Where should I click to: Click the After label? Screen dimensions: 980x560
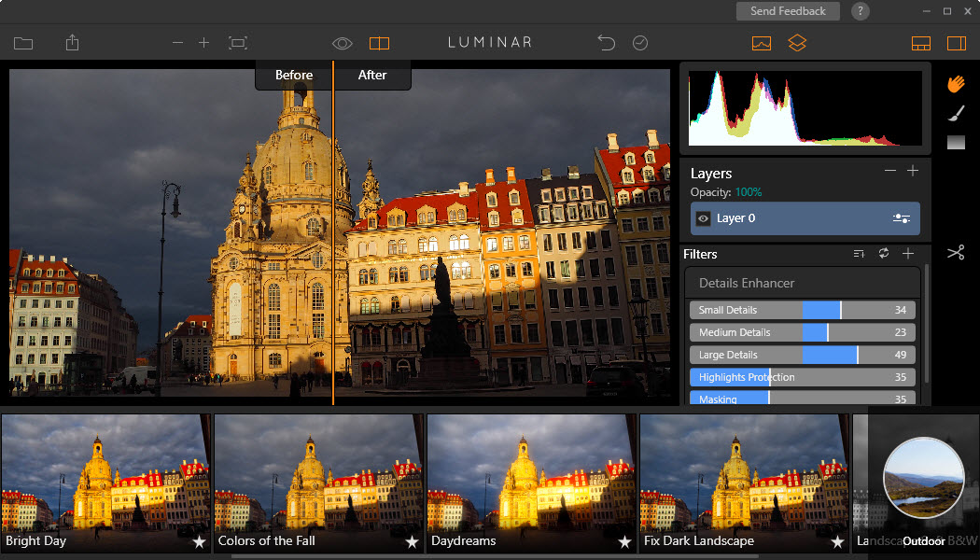371,75
